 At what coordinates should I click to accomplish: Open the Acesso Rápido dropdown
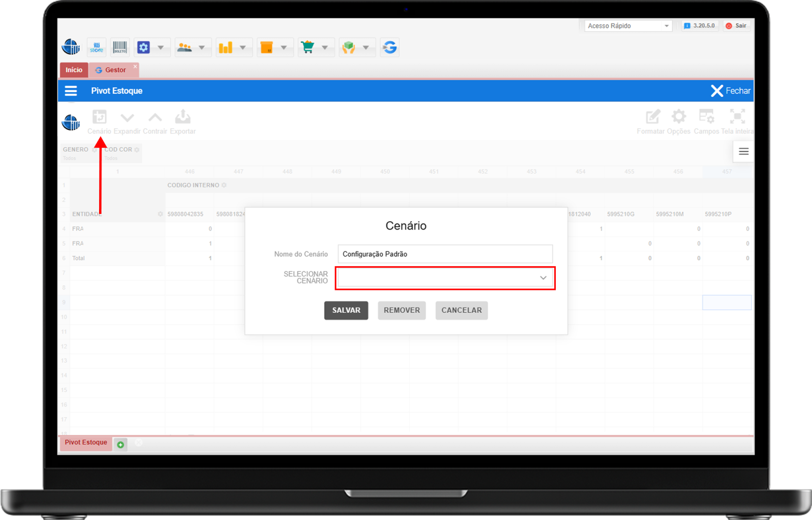[x=628, y=26]
